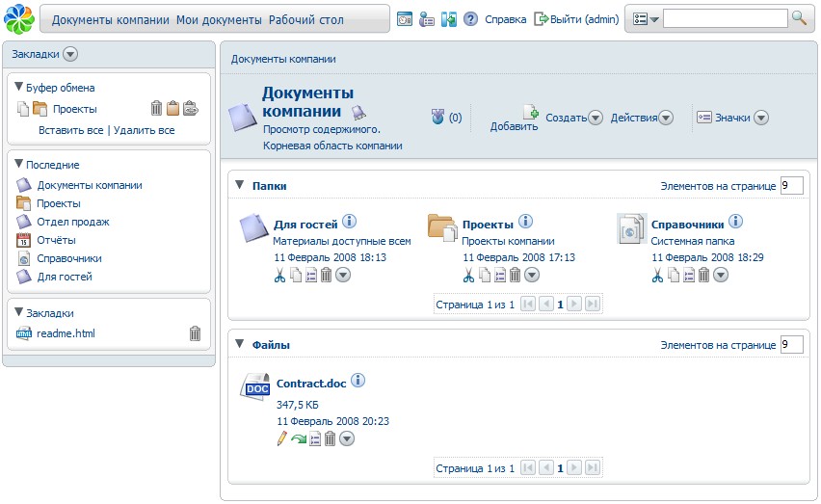Remove readme.html bookmark with trash icon

point(195,333)
